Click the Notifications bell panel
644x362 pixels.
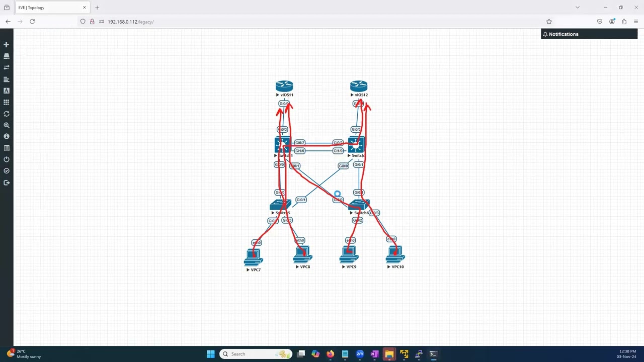click(x=589, y=34)
